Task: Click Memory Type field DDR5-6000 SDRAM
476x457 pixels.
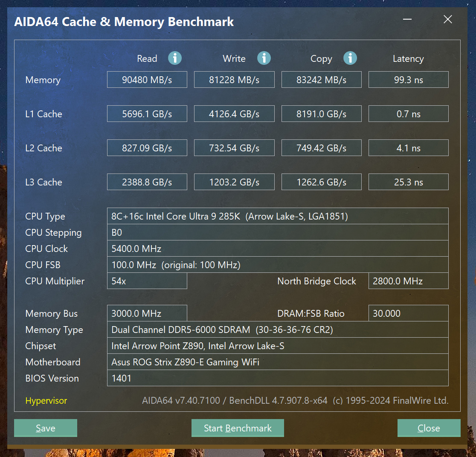Action: coord(278,329)
